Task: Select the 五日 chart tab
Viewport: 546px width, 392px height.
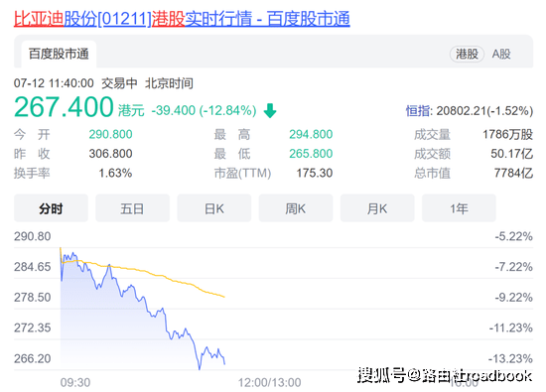Action: 132,208
